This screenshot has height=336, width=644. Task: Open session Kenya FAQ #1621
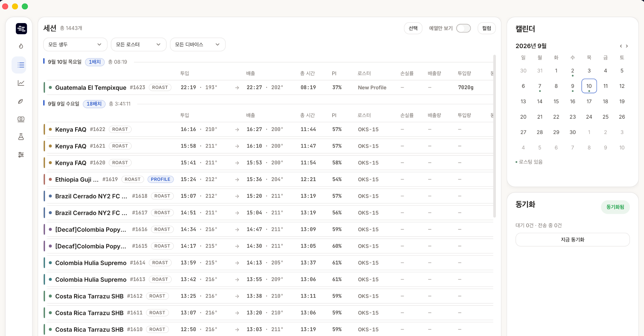[268, 146]
